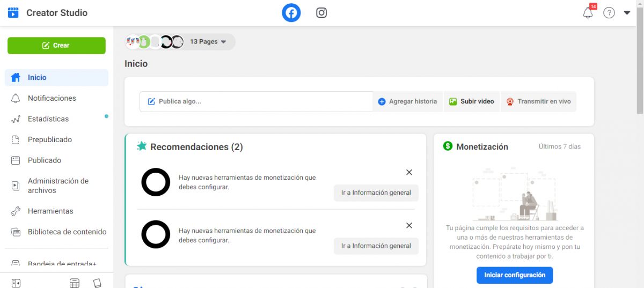The image size is (644, 288).
Task: Open Biblioteca de contenido section
Action: (67, 232)
